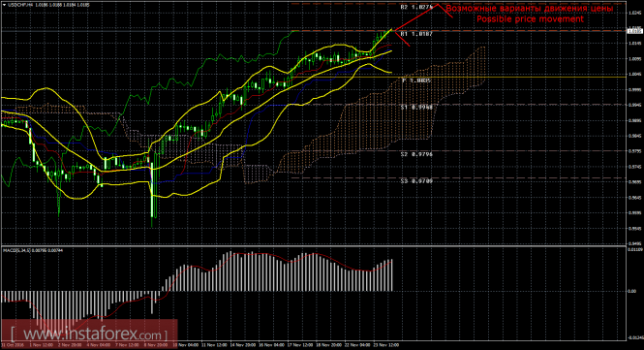
Task: Click the current price marker on price scale
Action: [635, 31]
